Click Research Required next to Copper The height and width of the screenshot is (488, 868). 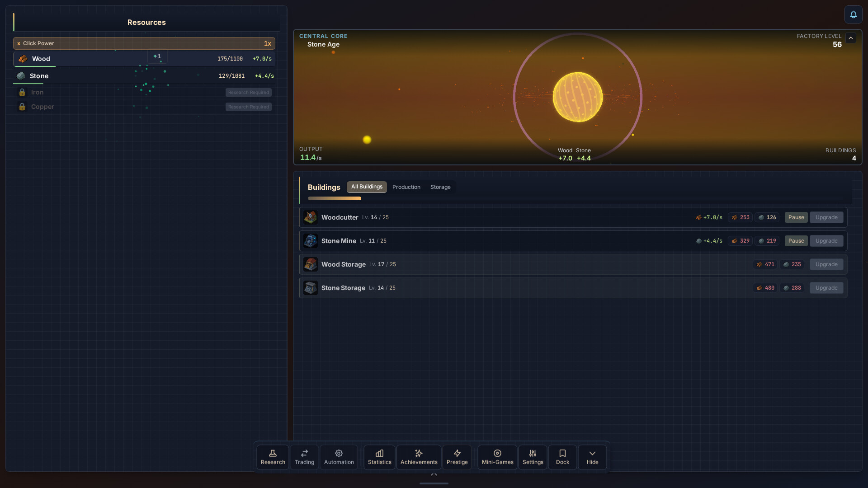(x=249, y=107)
